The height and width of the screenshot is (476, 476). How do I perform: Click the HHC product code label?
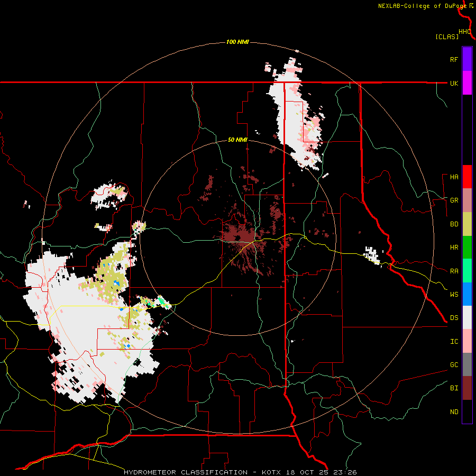[x=465, y=32]
